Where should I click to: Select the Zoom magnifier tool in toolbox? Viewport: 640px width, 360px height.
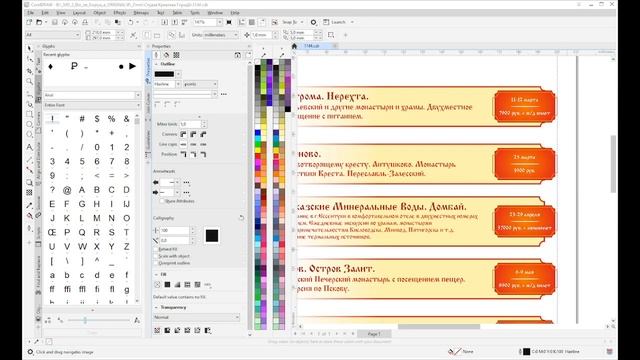click(x=29, y=82)
